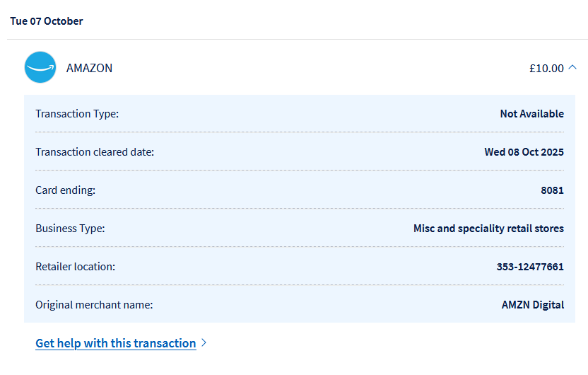This screenshot has width=588, height=375.
Task: Click the Business Type label
Action: click(70, 229)
